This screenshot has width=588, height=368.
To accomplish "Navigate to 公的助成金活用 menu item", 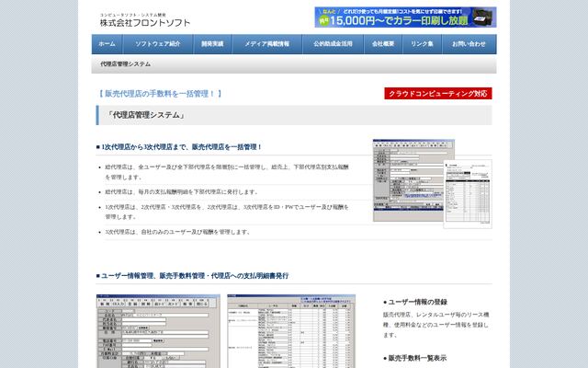I will 333,44.
